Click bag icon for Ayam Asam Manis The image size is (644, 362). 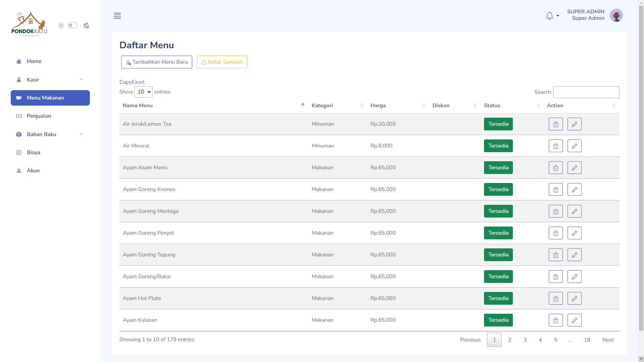555,168
